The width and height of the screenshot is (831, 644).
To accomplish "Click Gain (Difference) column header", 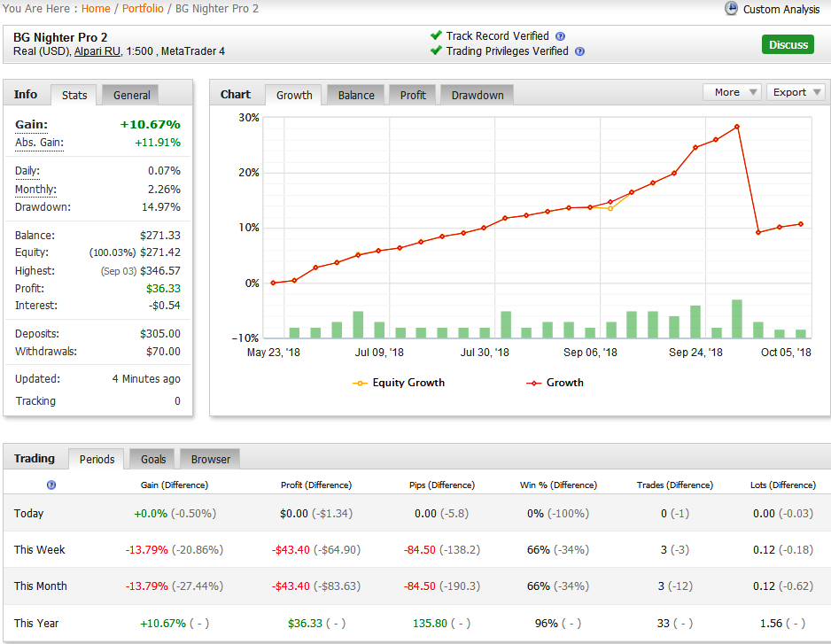I will [x=175, y=485].
